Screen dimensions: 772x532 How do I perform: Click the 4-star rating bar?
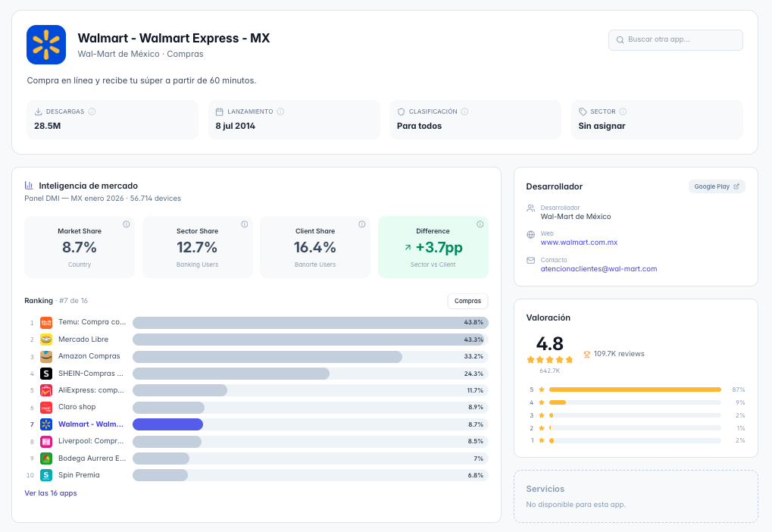[x=635, y=402]
